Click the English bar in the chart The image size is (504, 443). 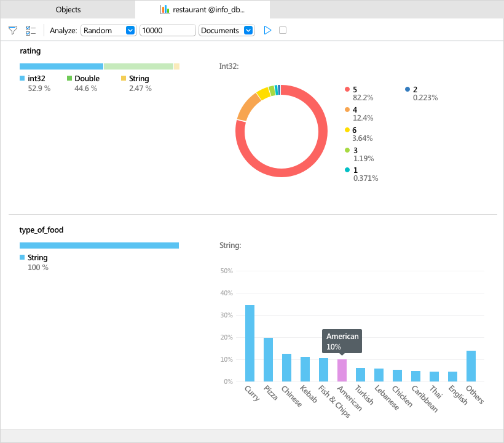452,377
